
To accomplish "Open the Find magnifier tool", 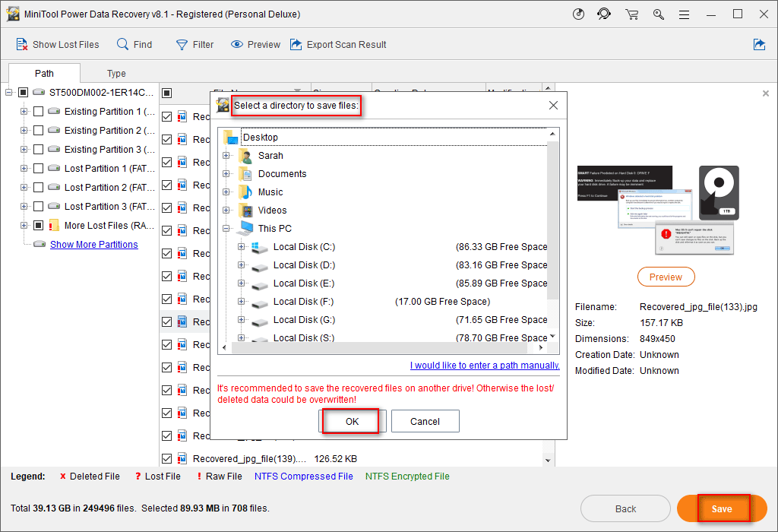I will [x=122, y=44].
